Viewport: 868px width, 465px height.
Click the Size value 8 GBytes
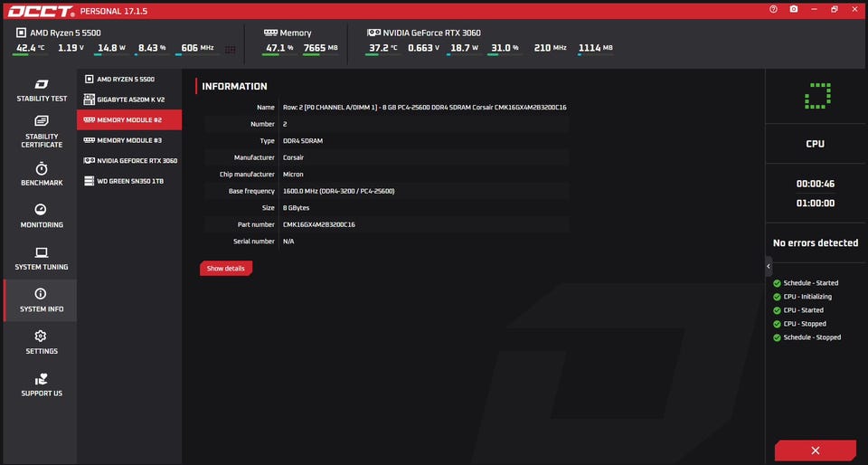[297, 208]
